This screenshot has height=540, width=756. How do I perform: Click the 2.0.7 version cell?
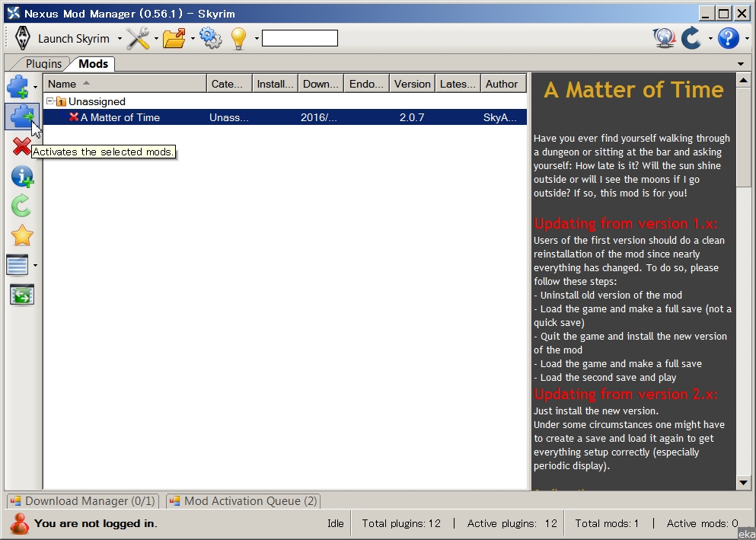(x=412, y=117)
